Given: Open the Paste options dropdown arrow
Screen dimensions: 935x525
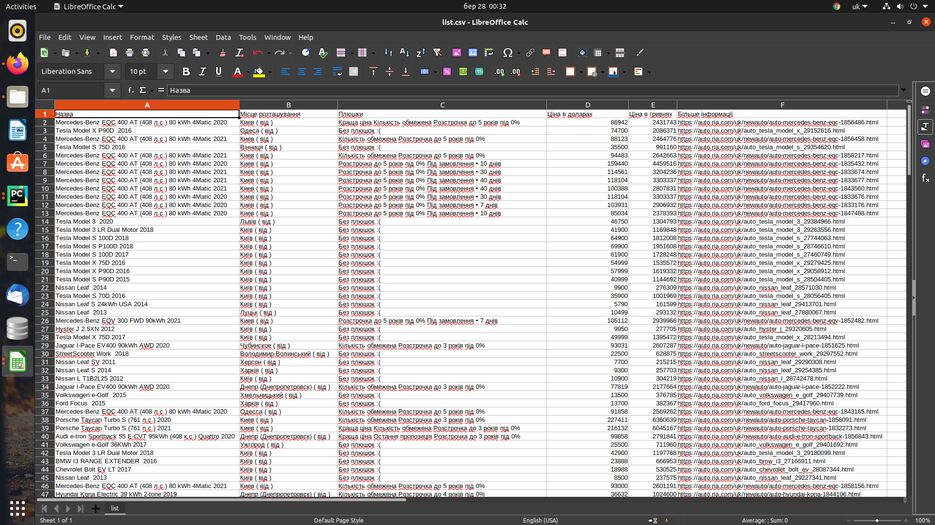Looking at the screenshot, I should 206,54.
